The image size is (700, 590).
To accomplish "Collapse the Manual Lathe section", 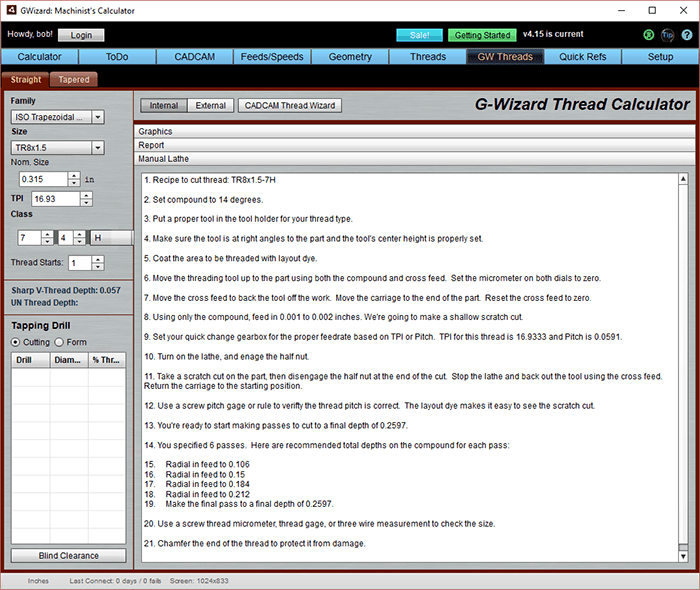I will pyautogui.click(x=414, y=159).
